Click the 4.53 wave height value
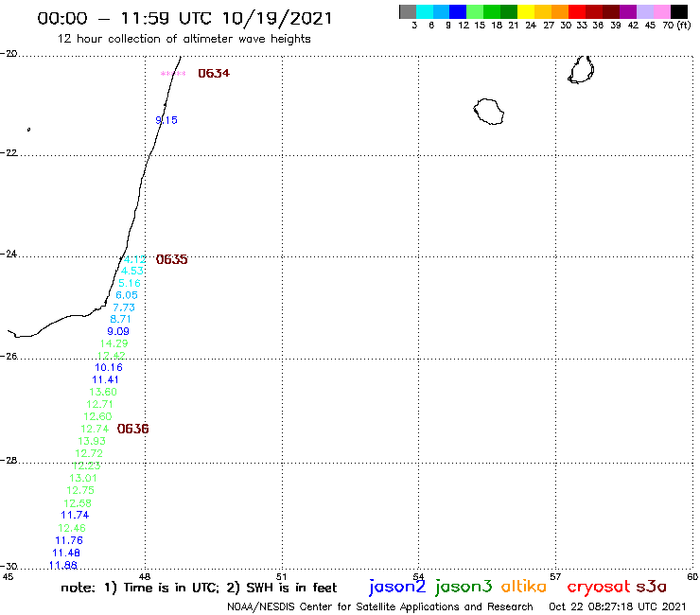Screen dimensions: 700x615 [x=132, y=271]
